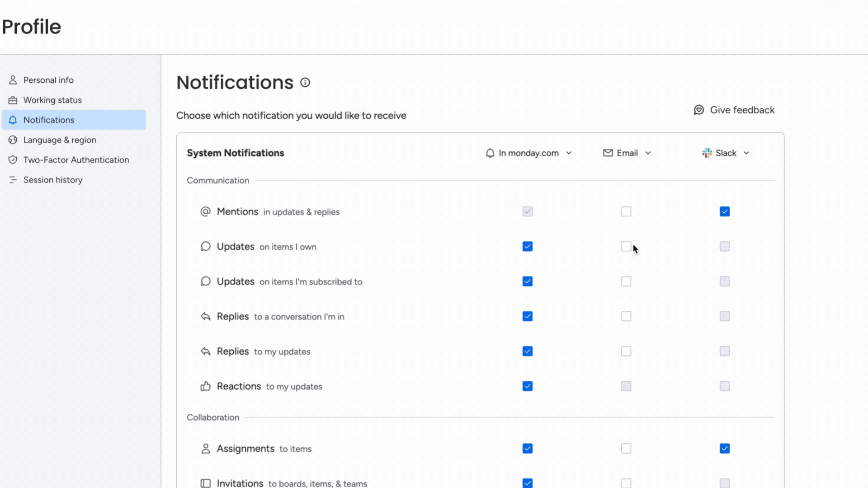Click the Slack checkbox for Updates on items I own
868x488 pixels.
point(725,246)
